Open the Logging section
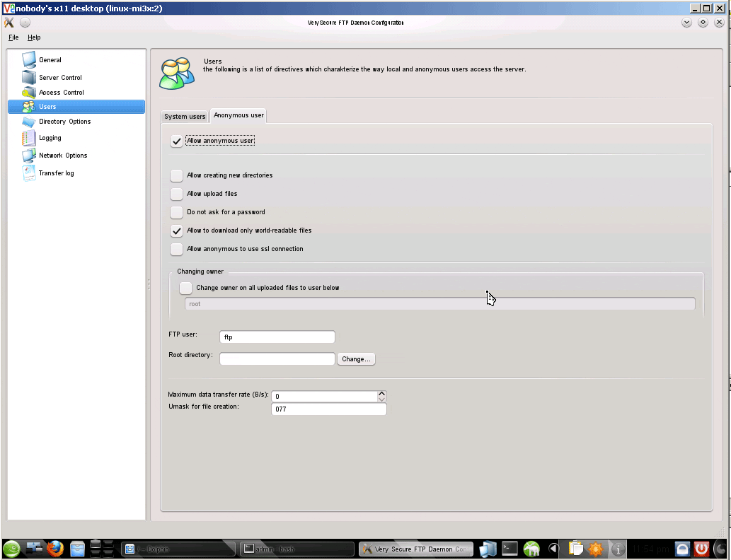 click(x=50, y=138)
